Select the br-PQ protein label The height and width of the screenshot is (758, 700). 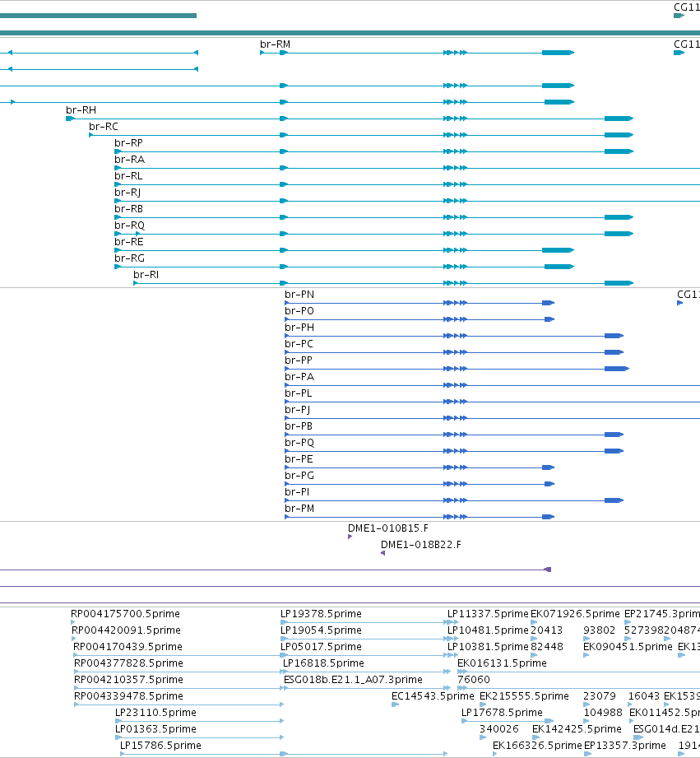click(x=299, y=443)
